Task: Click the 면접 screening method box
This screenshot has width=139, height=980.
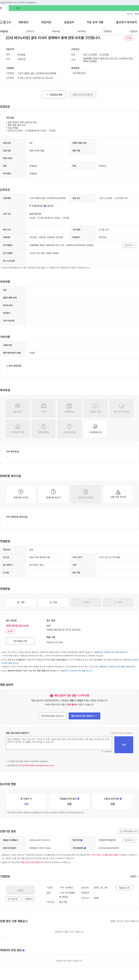Action: [53, 602]
